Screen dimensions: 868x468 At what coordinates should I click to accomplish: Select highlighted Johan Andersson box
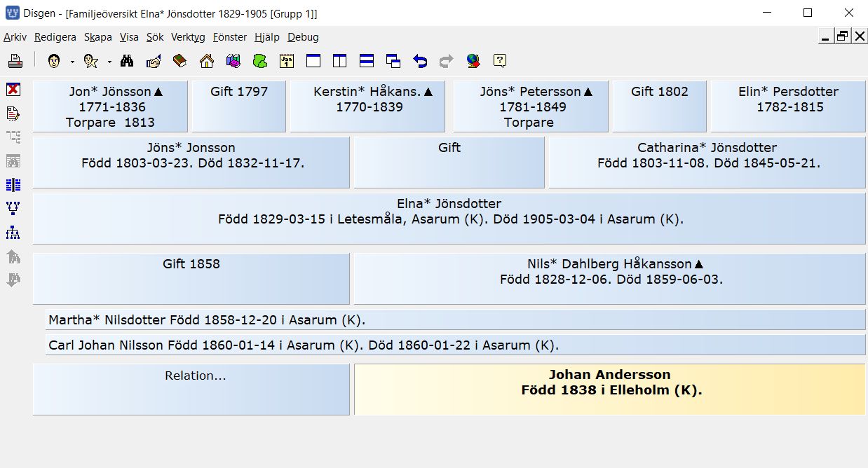pyautogui.click(x=610, y=390)
